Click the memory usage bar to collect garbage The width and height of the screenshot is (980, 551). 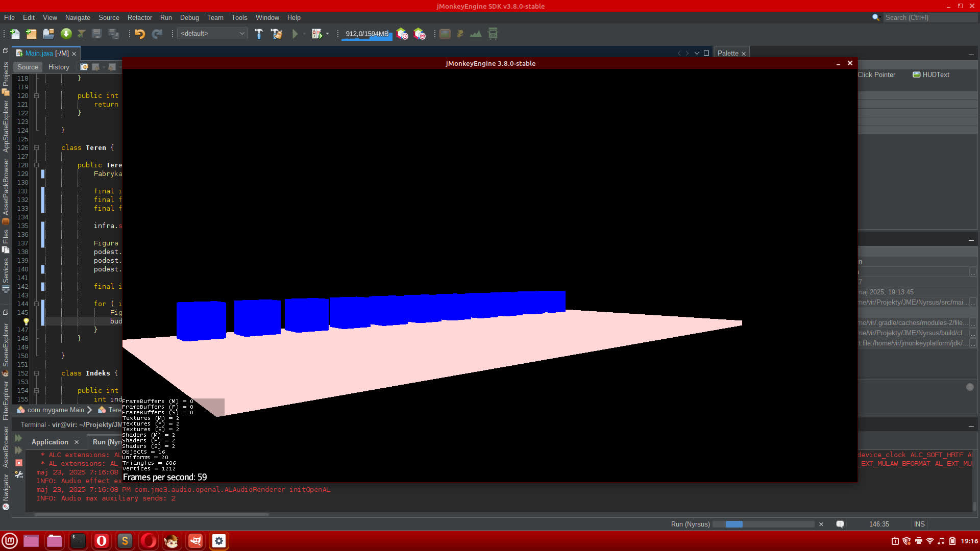(x=366, y=34)
